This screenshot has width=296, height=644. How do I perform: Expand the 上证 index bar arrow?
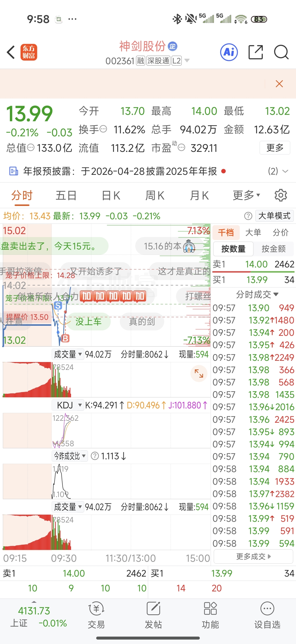34,602
